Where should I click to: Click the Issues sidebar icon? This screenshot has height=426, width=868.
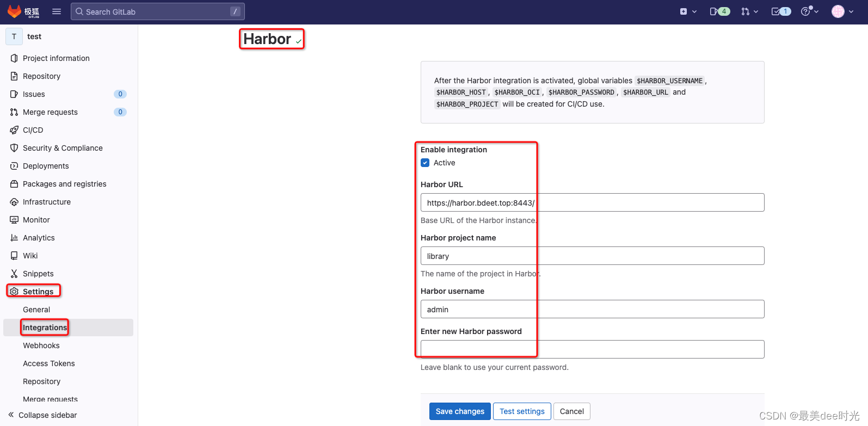14,94
